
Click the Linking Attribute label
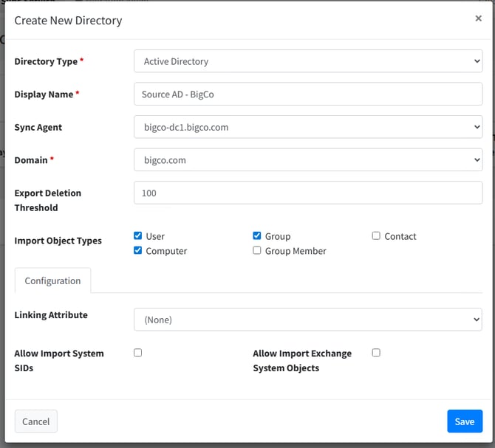(51, 315)
